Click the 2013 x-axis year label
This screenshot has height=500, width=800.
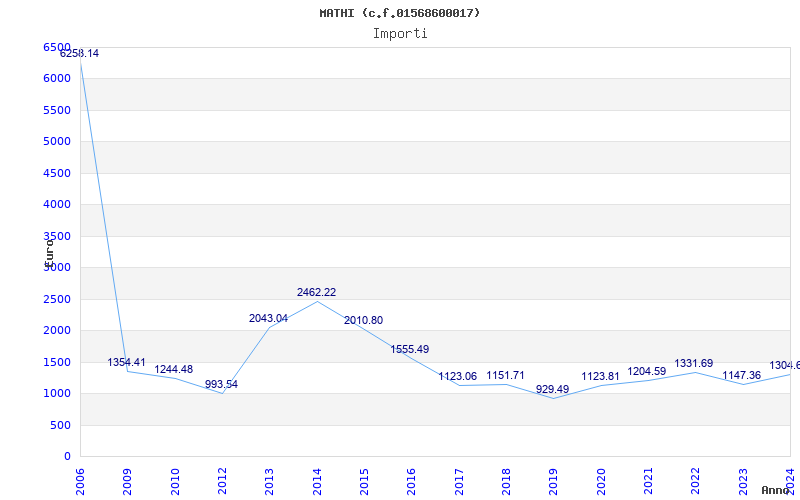point(269,482)
